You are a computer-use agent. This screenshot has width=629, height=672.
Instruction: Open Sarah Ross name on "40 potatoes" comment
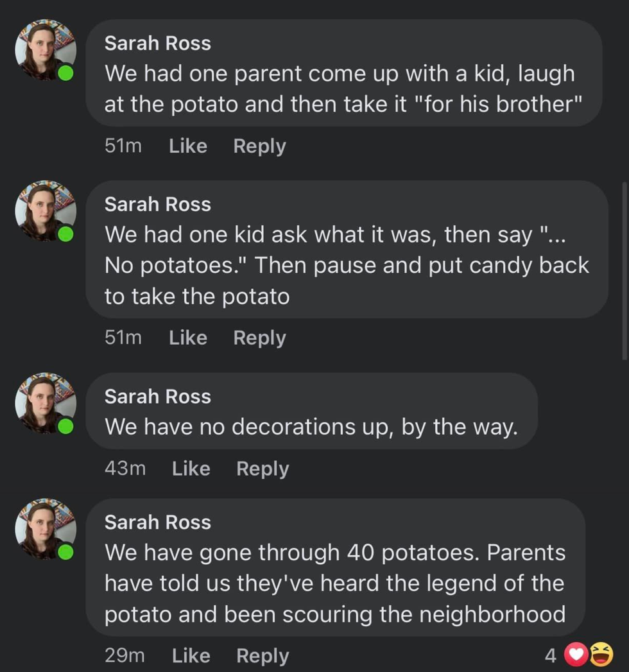click(158, 522)
